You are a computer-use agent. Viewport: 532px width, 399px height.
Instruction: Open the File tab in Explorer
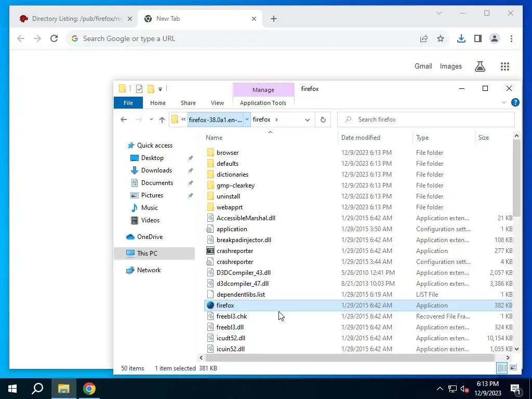pyautogui.click(x=128, y=103)
